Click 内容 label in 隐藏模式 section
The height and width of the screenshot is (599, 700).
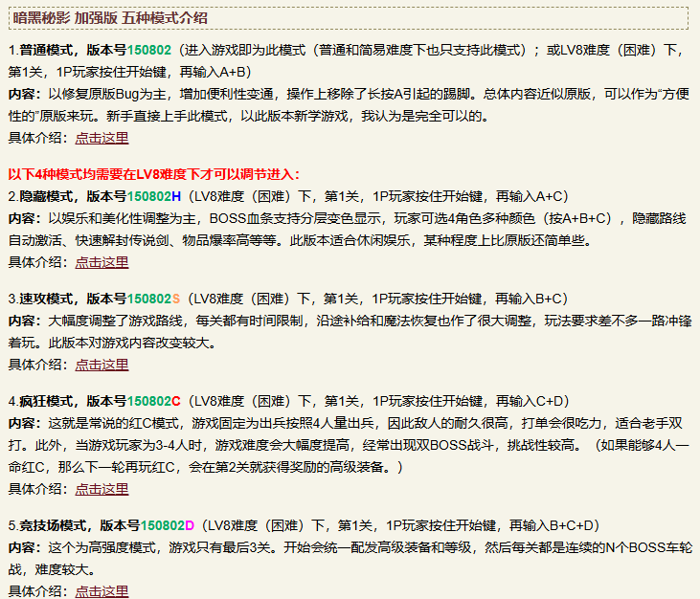(x=25, y=218)
